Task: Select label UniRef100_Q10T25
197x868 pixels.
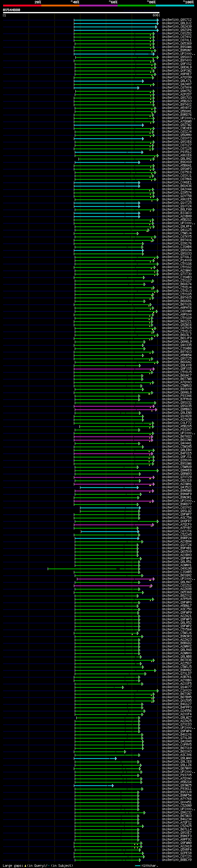Action: pyautogui.click(x=177, y=203)
